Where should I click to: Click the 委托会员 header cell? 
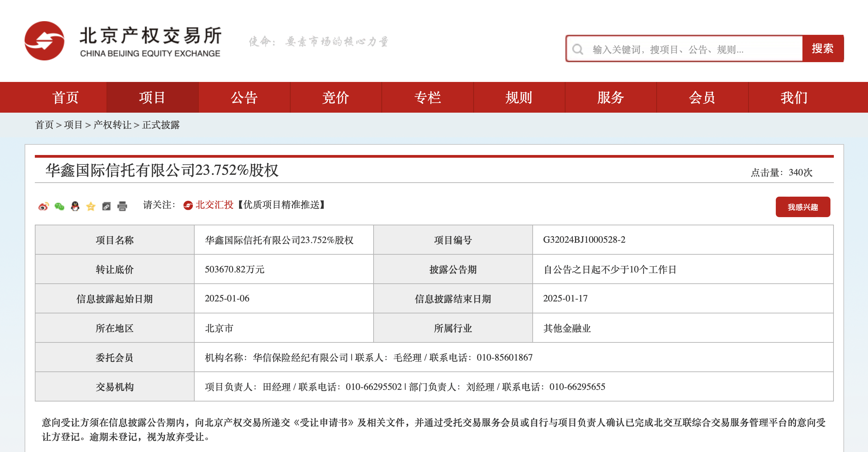(x=115, y=357)
